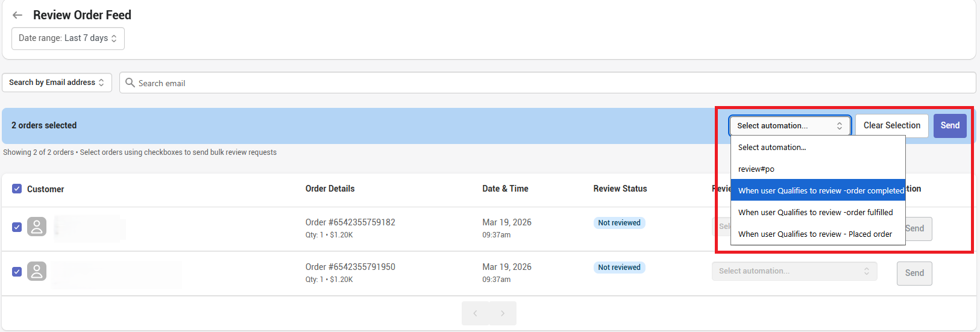Choose the 'Select automation...' placeholder option

click(x=818, y=147)
